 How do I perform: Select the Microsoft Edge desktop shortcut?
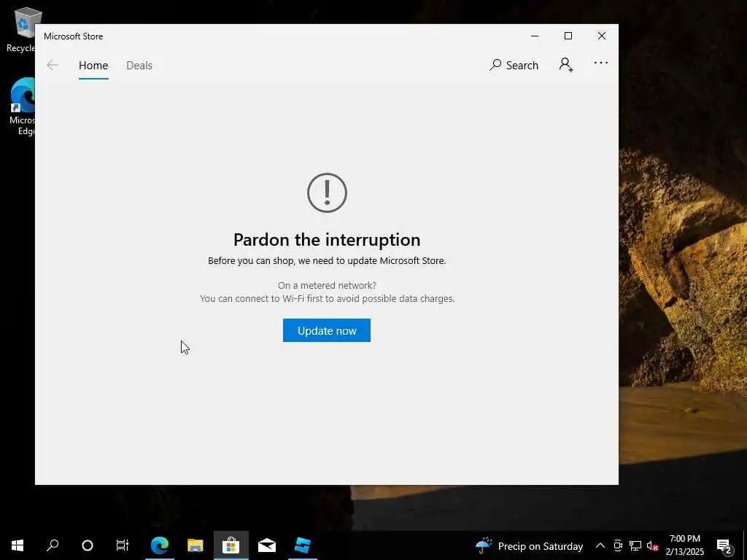click(x=23, y=106)
